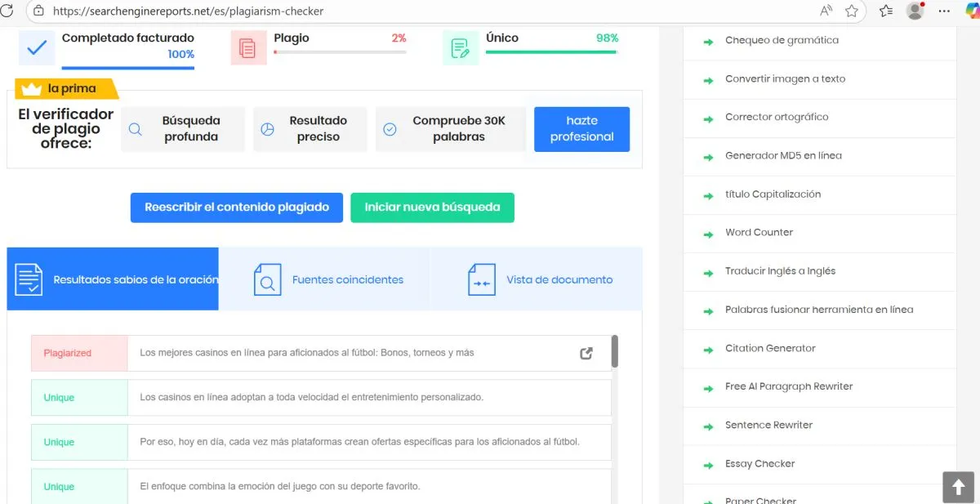
Task: Open browser settings three-dot menu
Action: [945, 11]
